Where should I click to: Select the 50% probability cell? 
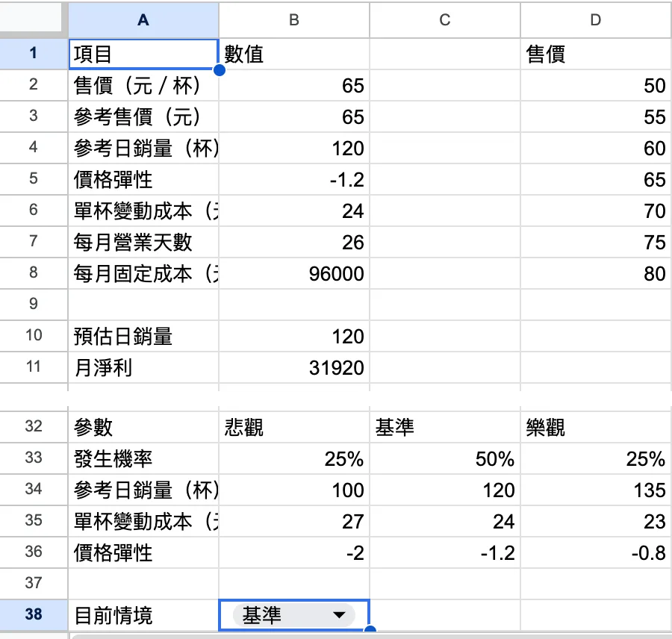point(445,458)
